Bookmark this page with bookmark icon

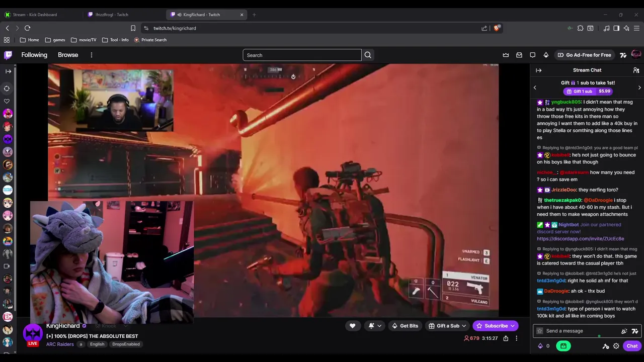tap(133, 28)
